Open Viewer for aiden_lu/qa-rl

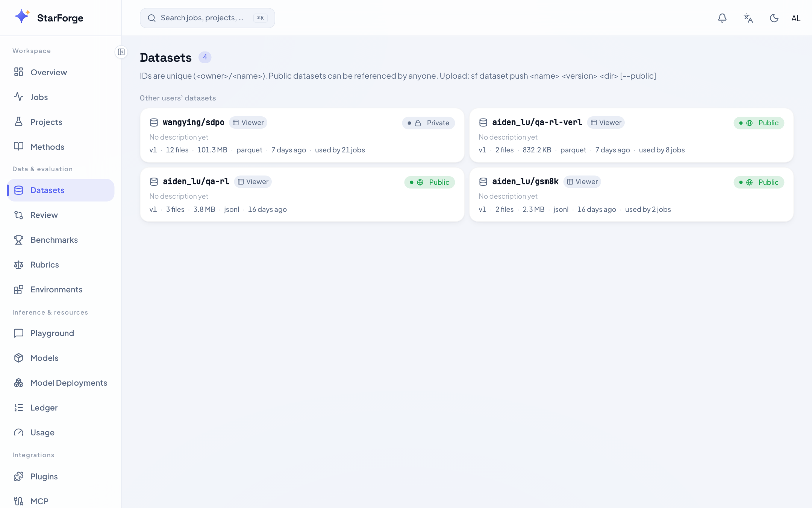click(x=253, y=182)
